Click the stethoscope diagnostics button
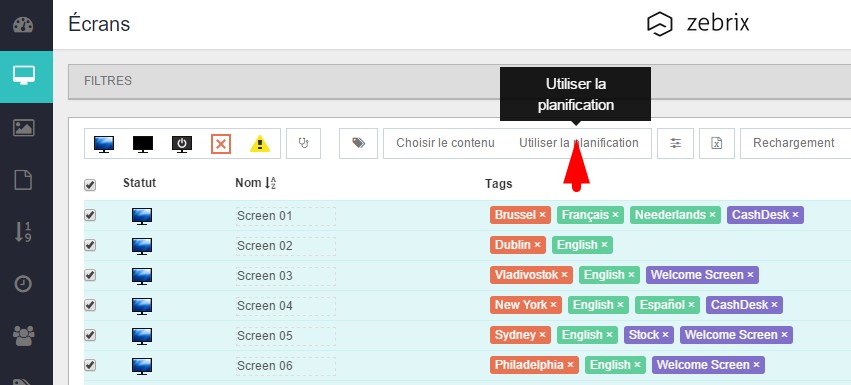 tap(303, 143)
